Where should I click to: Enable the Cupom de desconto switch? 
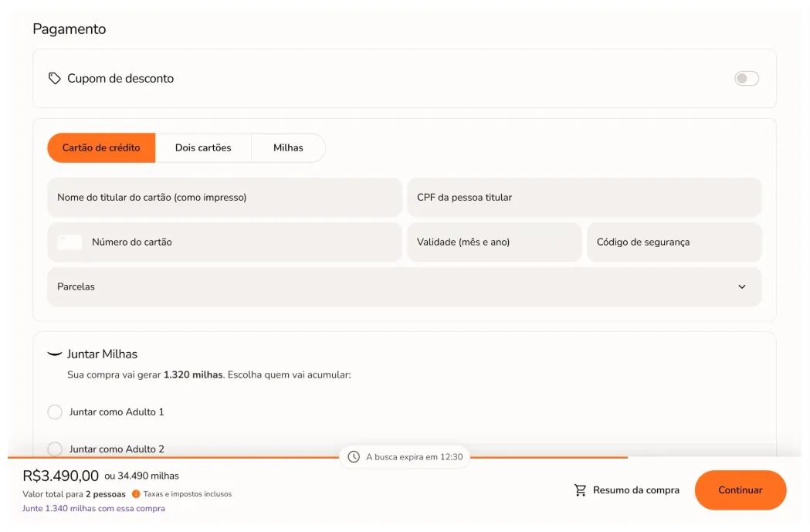click(x=747, y=79)
